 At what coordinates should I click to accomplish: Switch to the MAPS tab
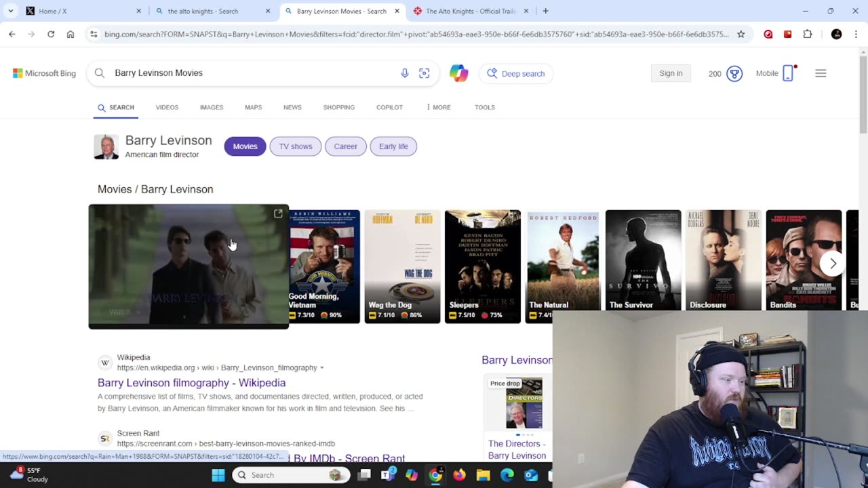pyautogui.click(x=253, y=107)
